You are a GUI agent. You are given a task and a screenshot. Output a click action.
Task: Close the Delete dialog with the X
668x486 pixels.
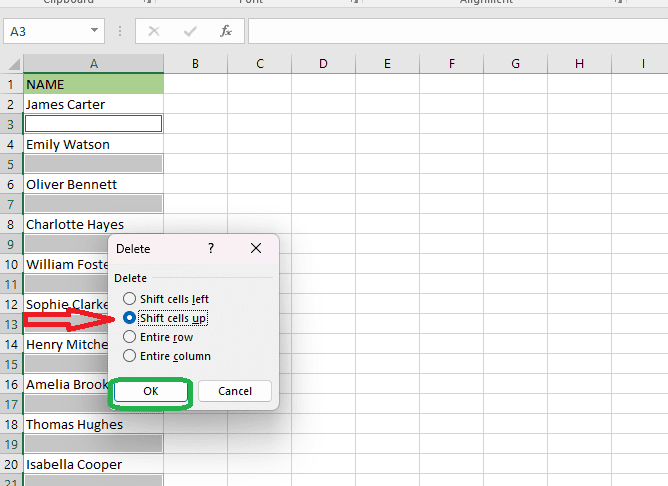pos(256,248)
